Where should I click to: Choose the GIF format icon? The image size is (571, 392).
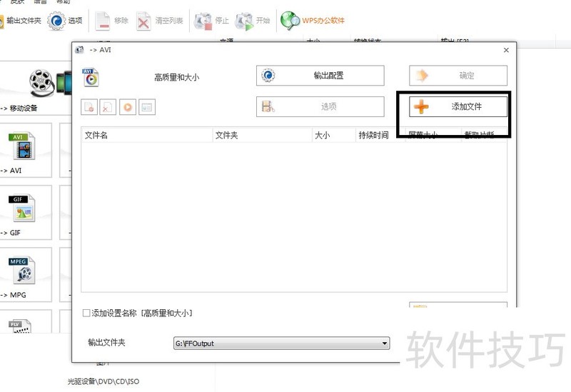(x=21, y=208)
